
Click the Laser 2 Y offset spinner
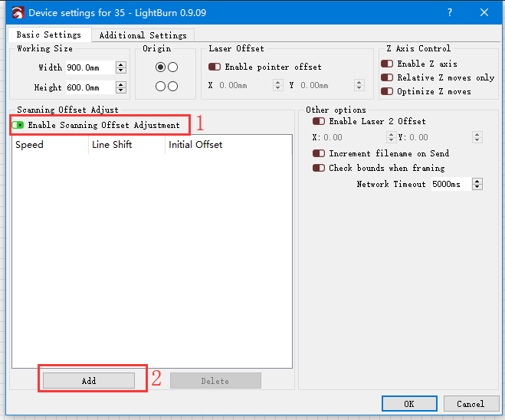coord(477,137)
